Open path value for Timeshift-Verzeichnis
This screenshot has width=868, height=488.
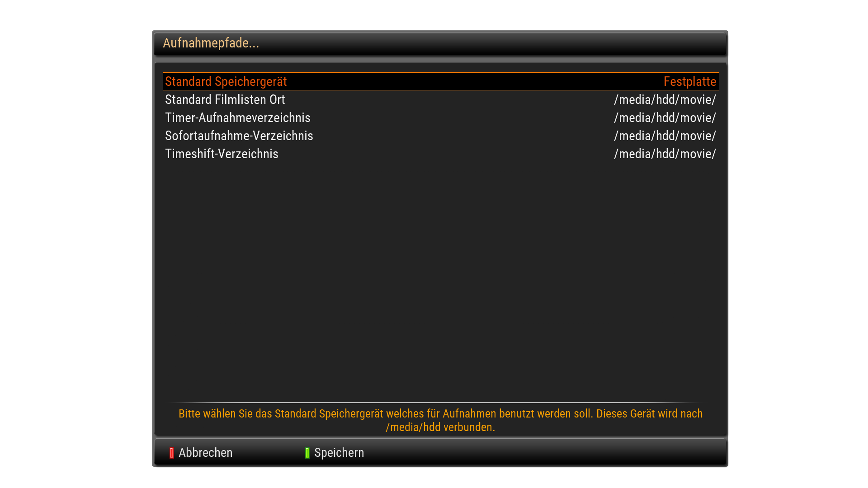point(665,154)
